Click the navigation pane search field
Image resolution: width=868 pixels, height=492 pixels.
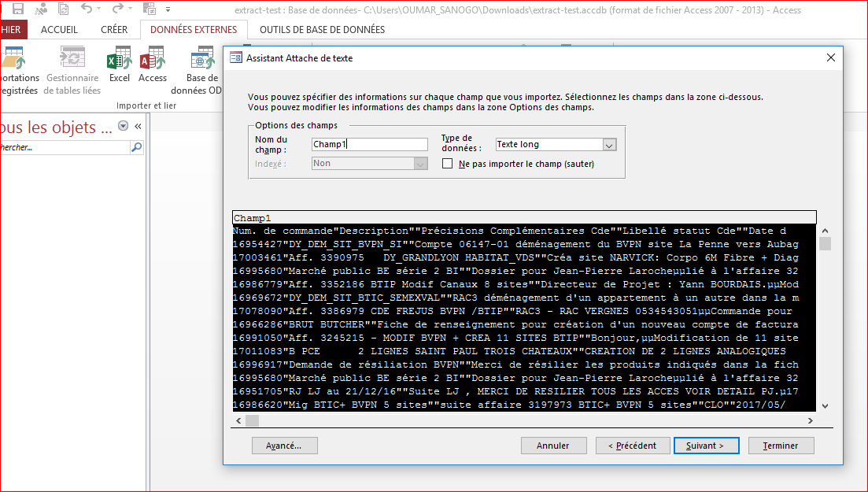click(x=65, y=147)
